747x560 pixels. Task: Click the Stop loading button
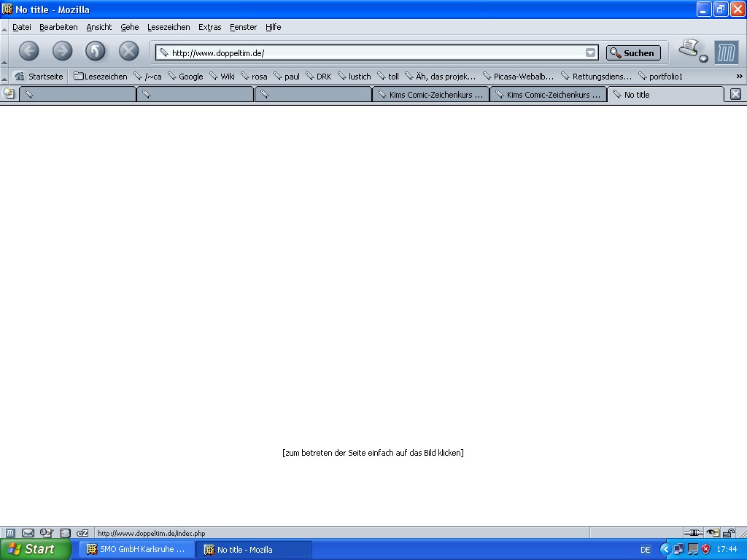tap(128, 51)
